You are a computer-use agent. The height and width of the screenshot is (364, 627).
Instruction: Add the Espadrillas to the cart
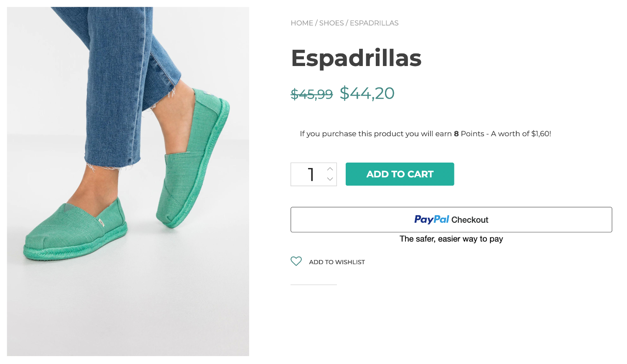(x=400, y=174)
